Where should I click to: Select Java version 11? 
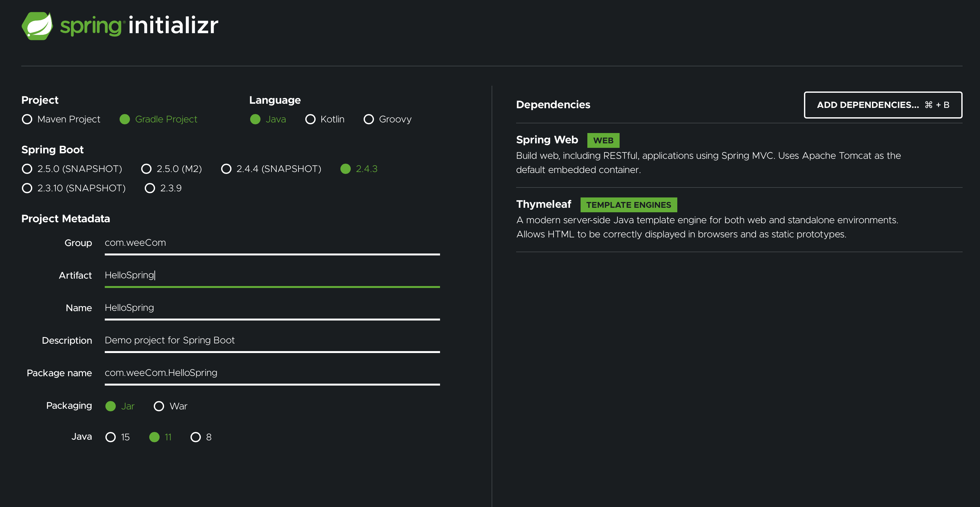click(x=154, y=437)
